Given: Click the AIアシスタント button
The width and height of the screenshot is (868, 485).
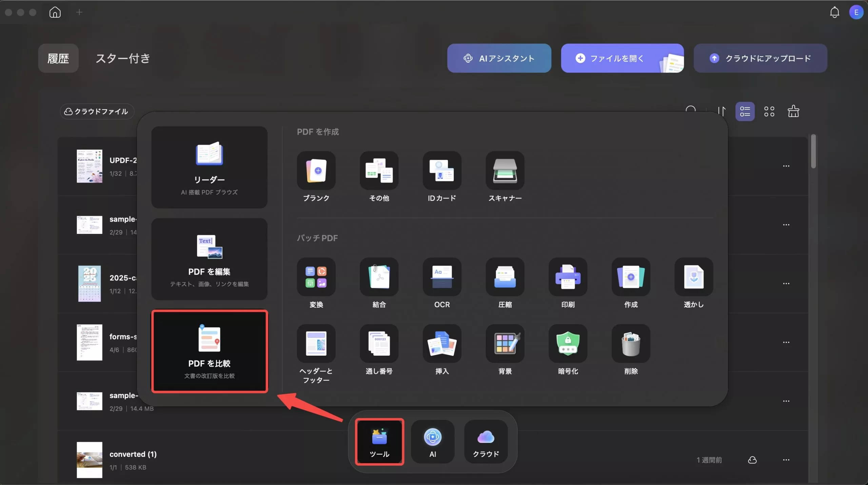Looking at the screenshot, I should 499,58.
